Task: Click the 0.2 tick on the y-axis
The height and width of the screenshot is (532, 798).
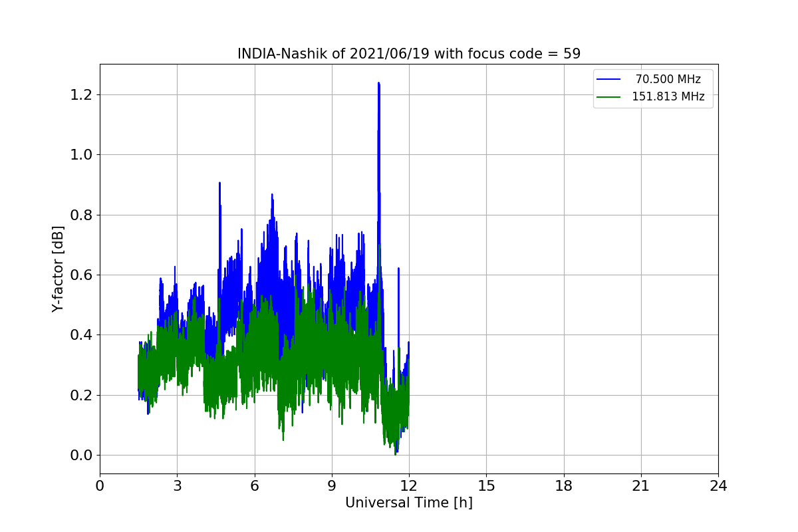Action: pyautogui.click(x=80, y=395)
